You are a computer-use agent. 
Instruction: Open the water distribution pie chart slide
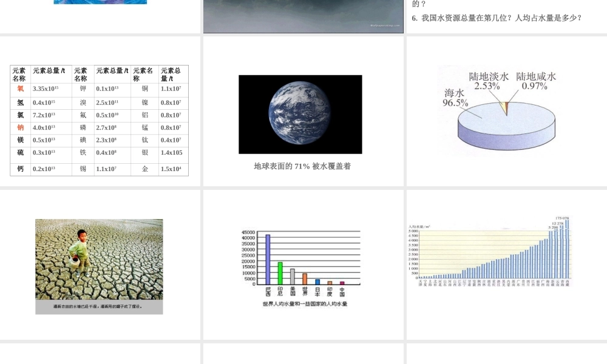(507, 111)
